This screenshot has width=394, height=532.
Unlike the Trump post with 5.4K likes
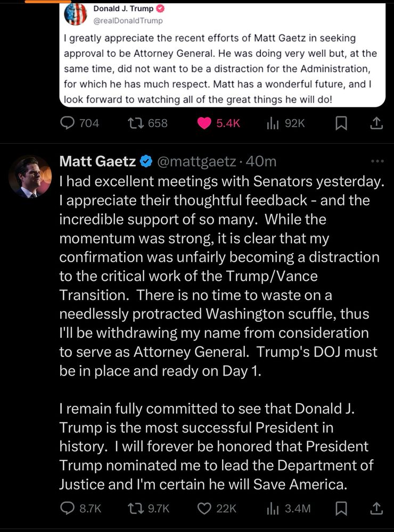click(204, 123)
